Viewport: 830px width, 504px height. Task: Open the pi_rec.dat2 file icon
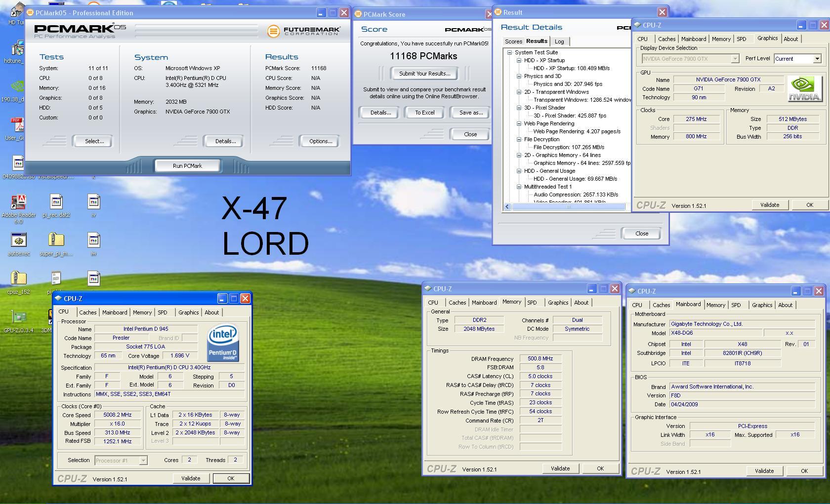pyautogui.click(x=56, y=206)
